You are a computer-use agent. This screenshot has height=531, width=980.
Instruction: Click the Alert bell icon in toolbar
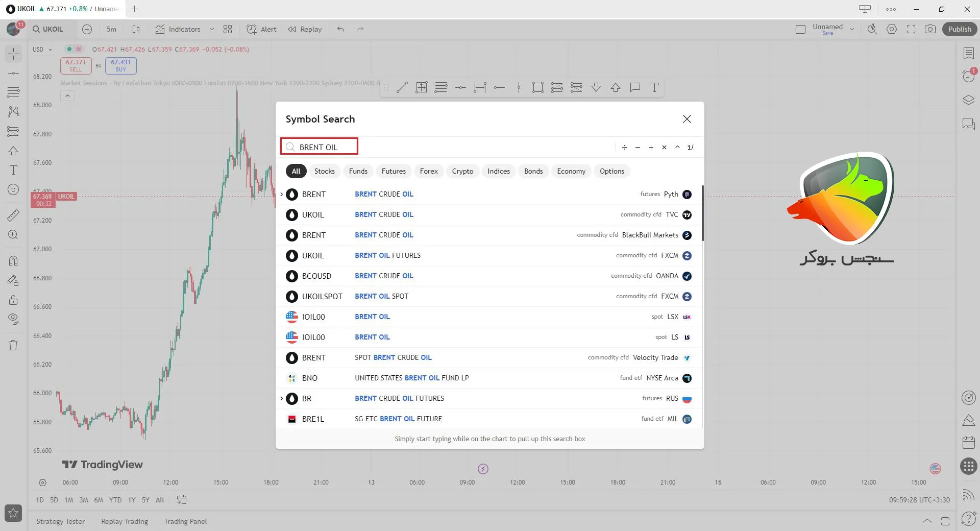point(252,29)
